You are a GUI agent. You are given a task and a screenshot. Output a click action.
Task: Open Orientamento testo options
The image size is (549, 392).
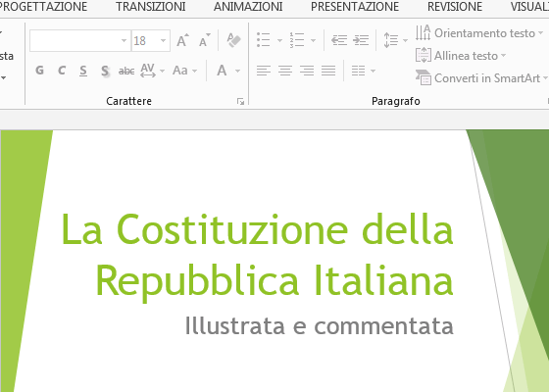point(479,33)
